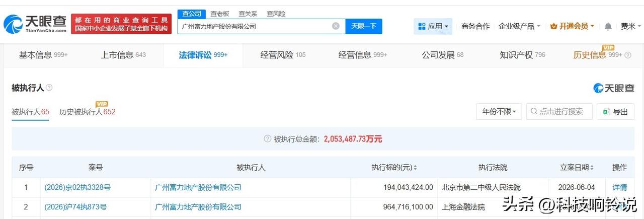The height and width of the screenshot is (219, 644).
Task: Switch to the 法律诉讼 tab
Action: [x=203, y=55]
